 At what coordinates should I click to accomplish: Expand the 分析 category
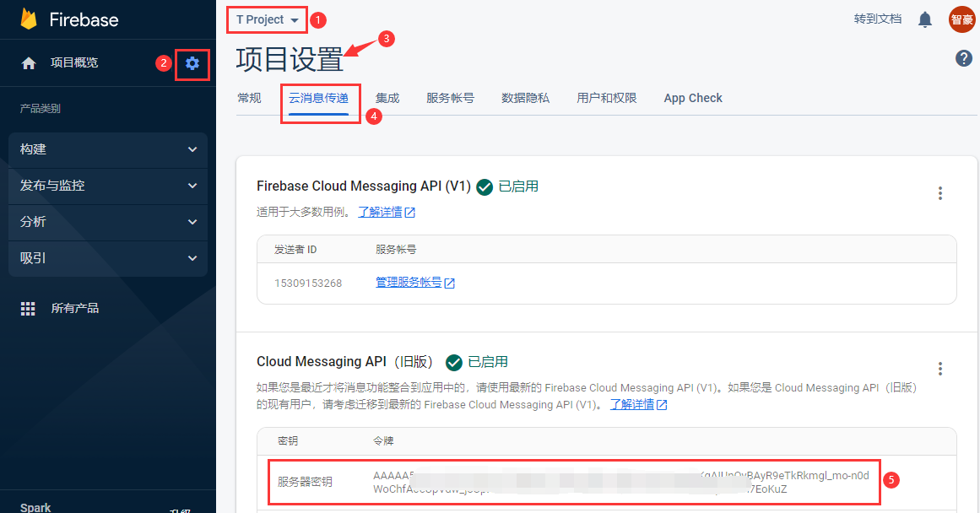pyautogui.click(x=108, y=222)
